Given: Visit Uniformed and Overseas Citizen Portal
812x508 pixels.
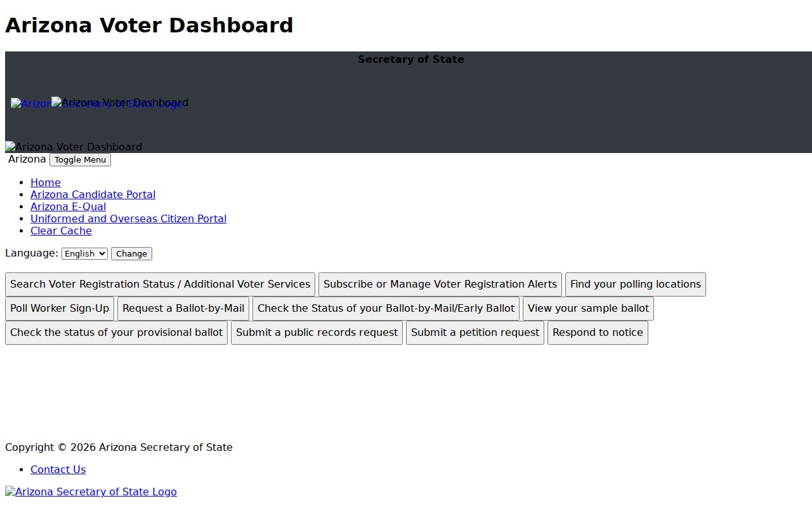Looking at the screenshot, I should coord(128,218).
